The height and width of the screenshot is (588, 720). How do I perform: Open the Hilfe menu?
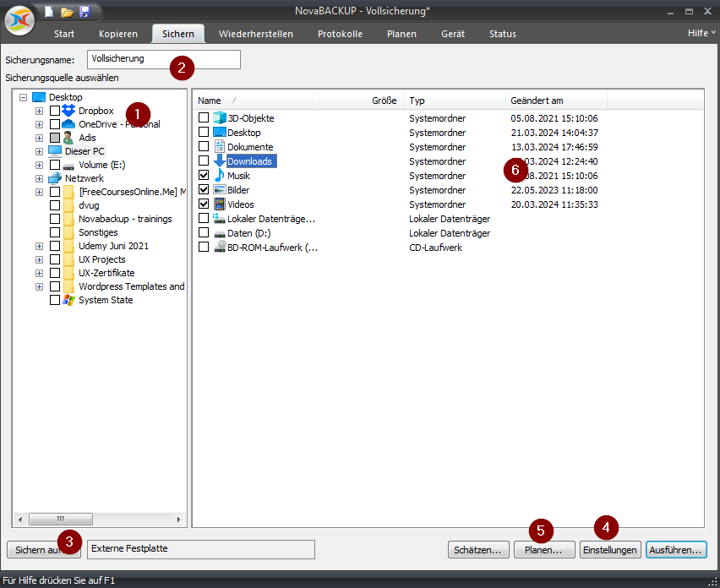[x=701, y=33]
